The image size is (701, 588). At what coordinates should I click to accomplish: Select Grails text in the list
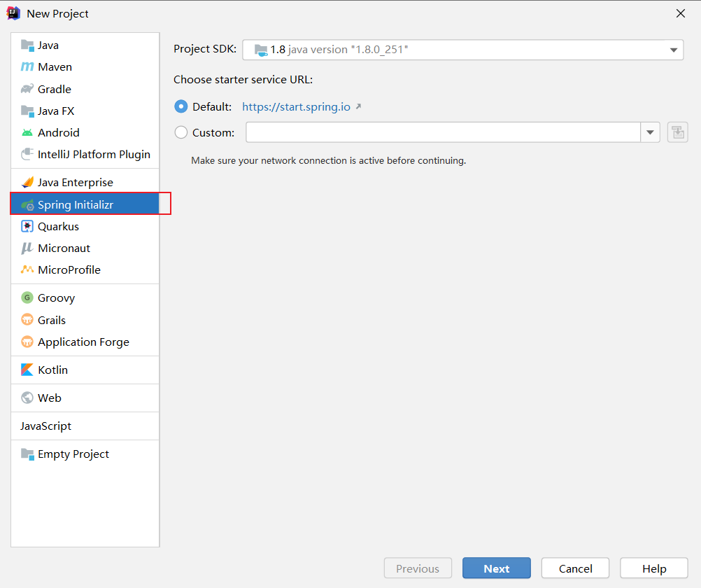(52, 320)
